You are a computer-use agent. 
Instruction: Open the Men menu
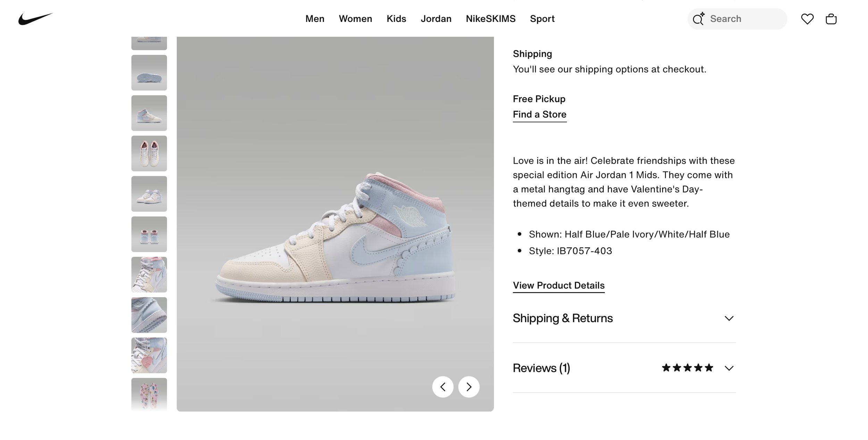coord(315,19)
